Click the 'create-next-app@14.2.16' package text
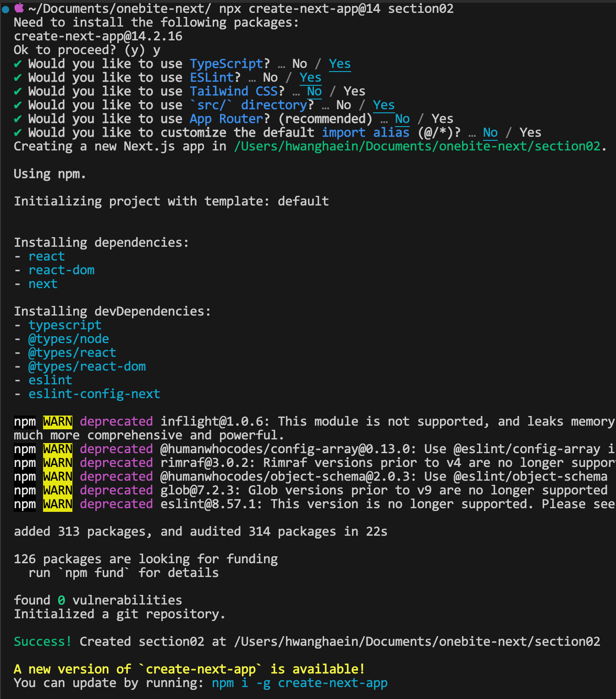 point(98,36)
